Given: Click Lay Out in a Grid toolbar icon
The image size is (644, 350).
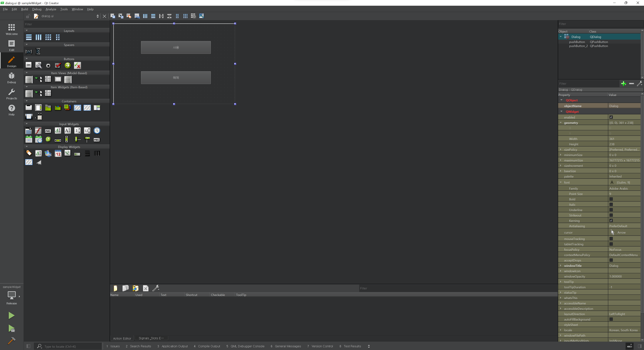Looking at the screenshot, I should [x=185, y=16].
